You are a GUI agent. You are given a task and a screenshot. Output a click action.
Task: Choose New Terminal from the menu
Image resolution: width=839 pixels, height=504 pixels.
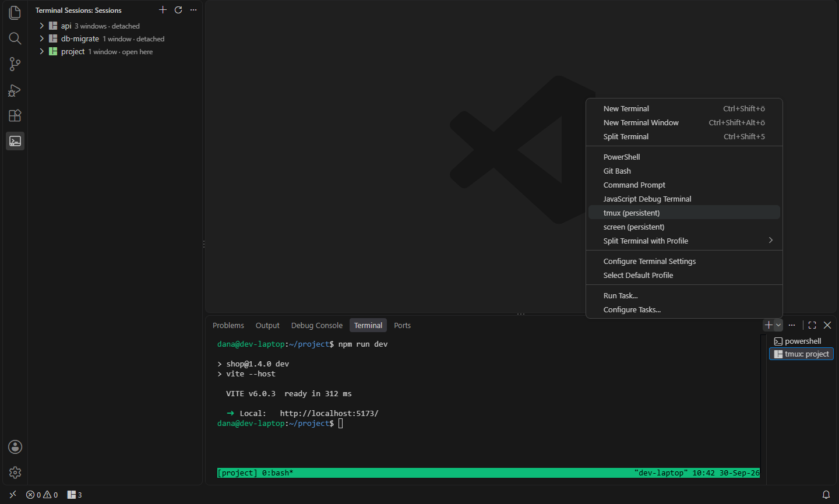tap(684, 108)
